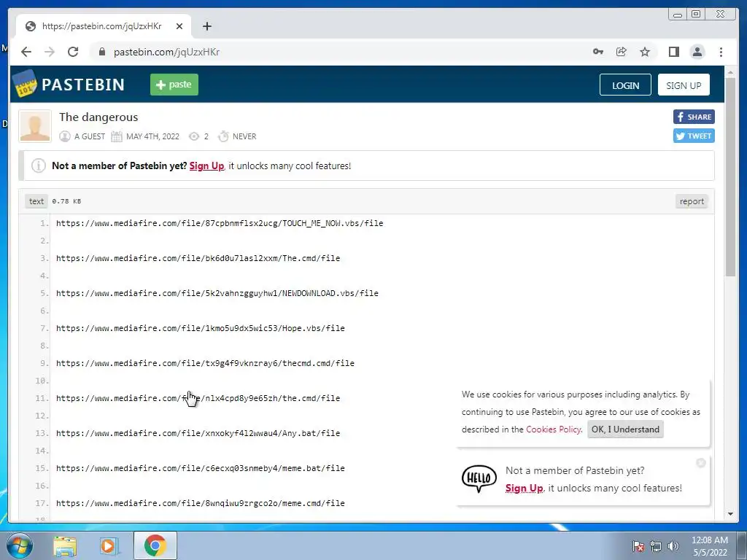Screen dimensions: 747x560
Task: Click the page scrollbar up arrow
Action: pos(730,73)
